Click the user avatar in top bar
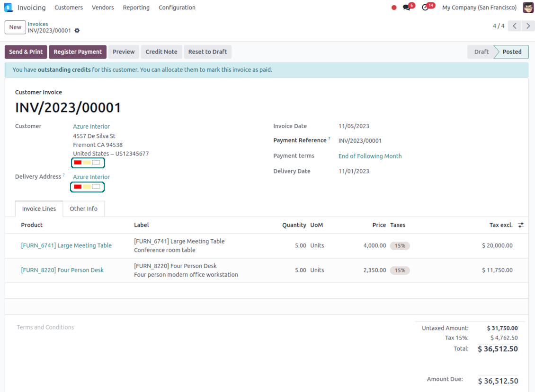The width and height of the screenshot is (535, 392). (x=528, y=8)
